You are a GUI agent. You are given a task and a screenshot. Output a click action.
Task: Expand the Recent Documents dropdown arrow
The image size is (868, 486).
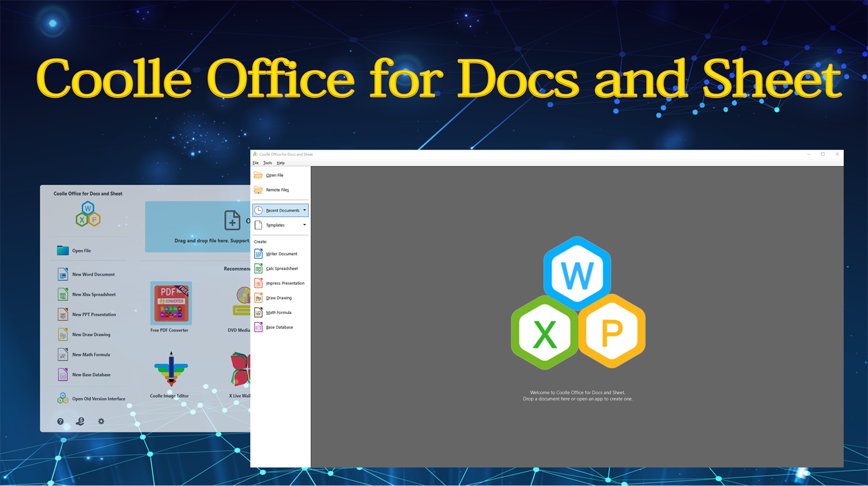point(305,210)
